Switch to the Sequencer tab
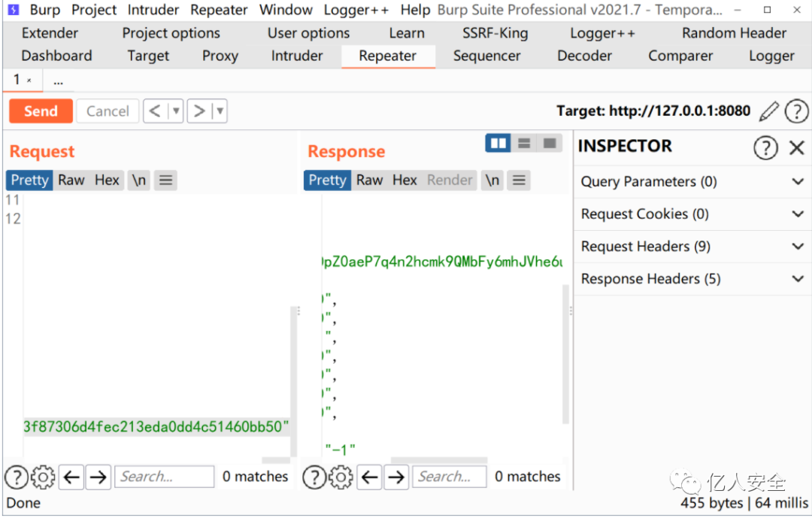 point(486,56)
